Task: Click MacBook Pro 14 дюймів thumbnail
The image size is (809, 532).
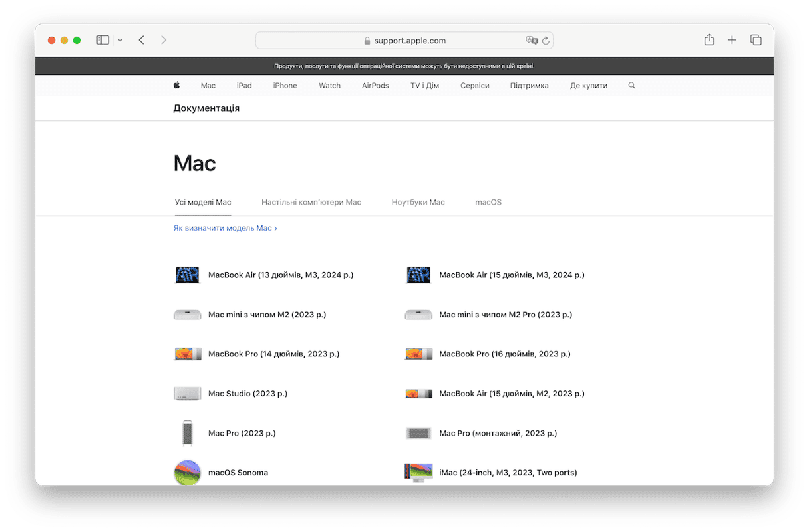Action: pyautogui.click(x=187, y=354)
